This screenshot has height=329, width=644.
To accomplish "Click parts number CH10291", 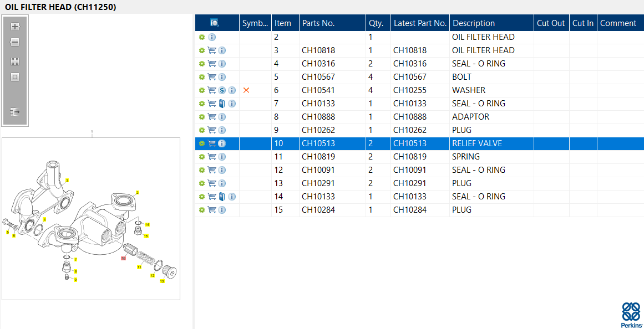I will (x=318, y=183).
